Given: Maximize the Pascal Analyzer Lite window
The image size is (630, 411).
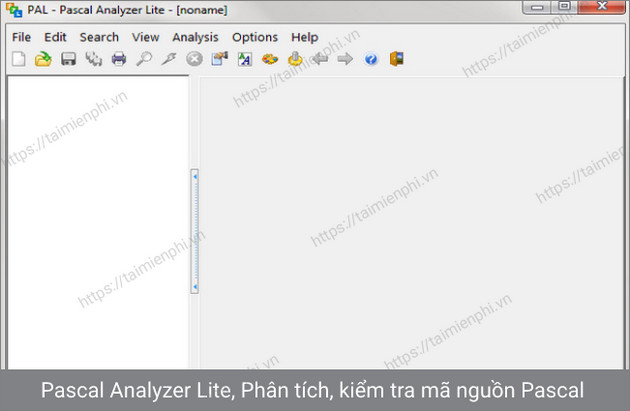Looking at the screenshot, I should click(x=565, y=7).
